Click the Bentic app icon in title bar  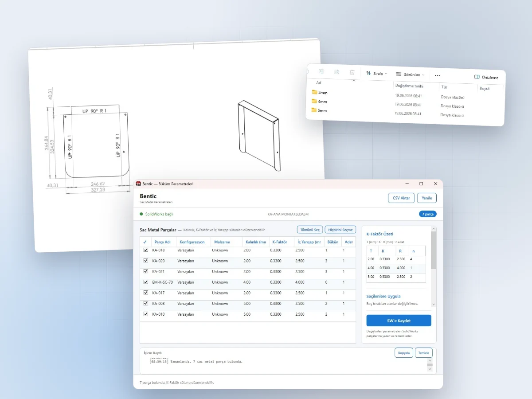[x=138, y=184]
